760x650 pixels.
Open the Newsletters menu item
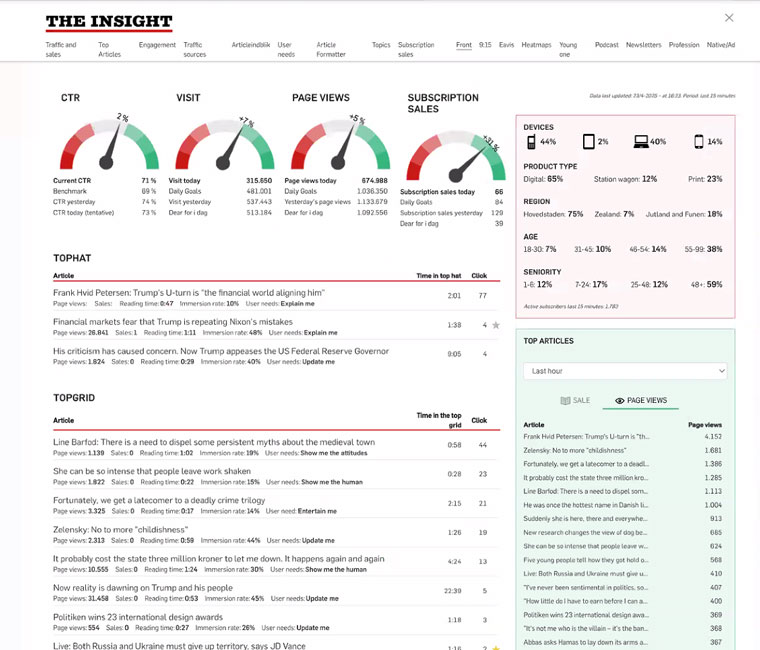(x=644, y=45)
